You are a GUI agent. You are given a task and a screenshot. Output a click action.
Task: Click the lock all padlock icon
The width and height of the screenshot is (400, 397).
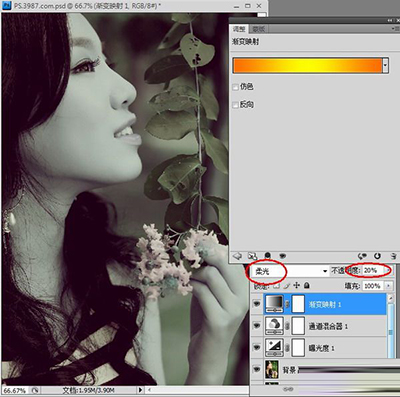tap(307, 285)
